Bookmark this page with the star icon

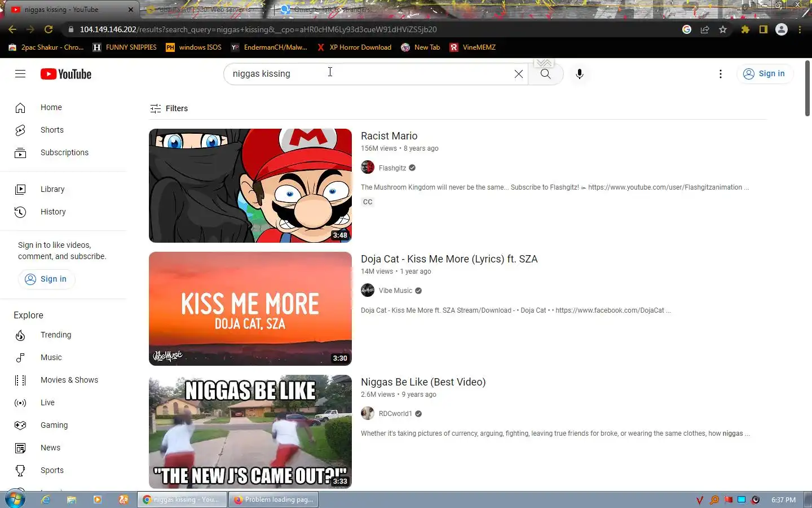pos(723,29)
